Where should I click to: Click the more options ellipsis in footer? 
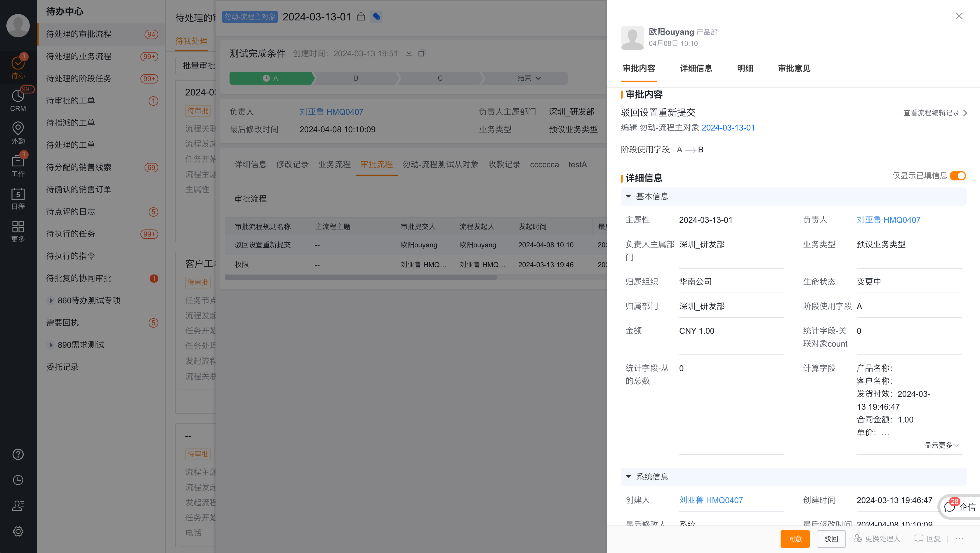click(x=959, y=539)
